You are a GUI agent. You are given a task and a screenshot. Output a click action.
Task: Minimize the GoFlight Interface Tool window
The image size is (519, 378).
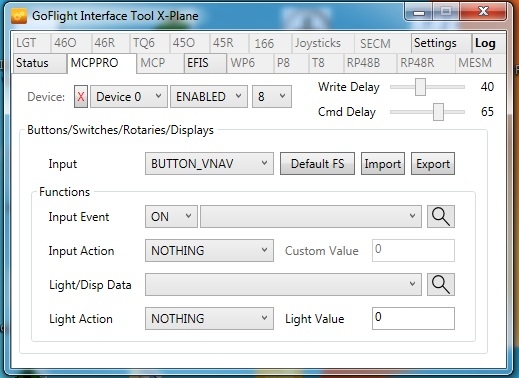pos(419,13)
